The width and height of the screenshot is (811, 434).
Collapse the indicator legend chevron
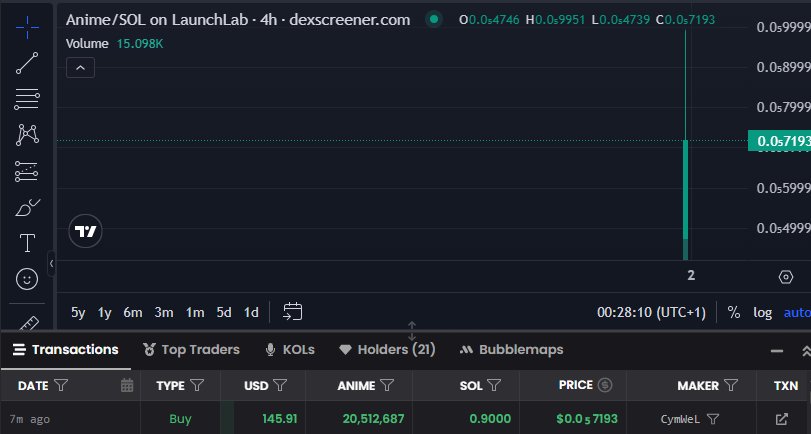[80, 68]
